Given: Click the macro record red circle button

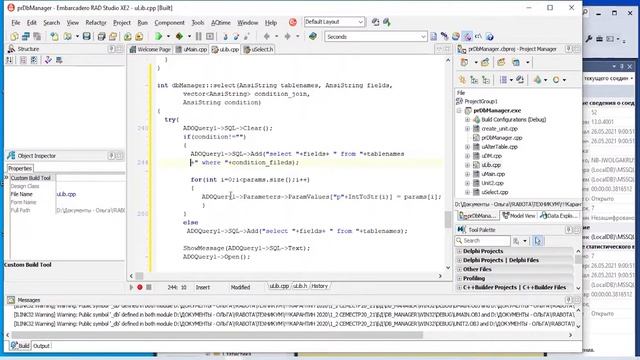Looking at the screenshot, I should (140, 287).
